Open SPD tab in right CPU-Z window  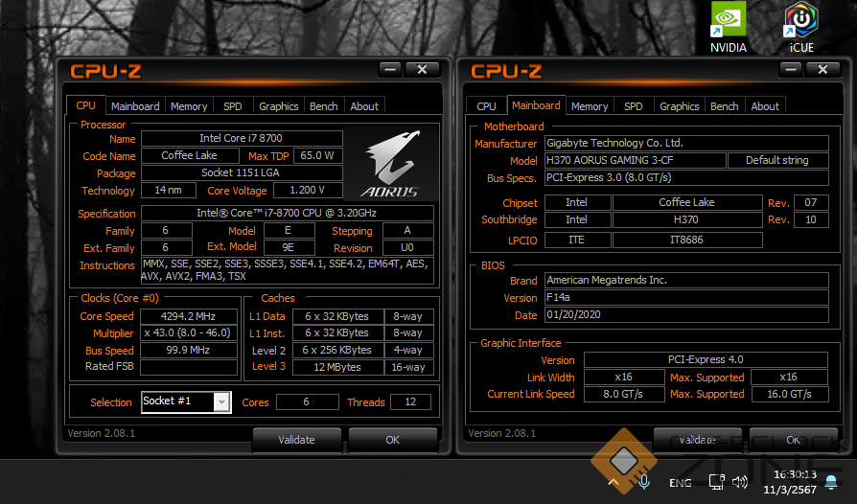[633, 106]
